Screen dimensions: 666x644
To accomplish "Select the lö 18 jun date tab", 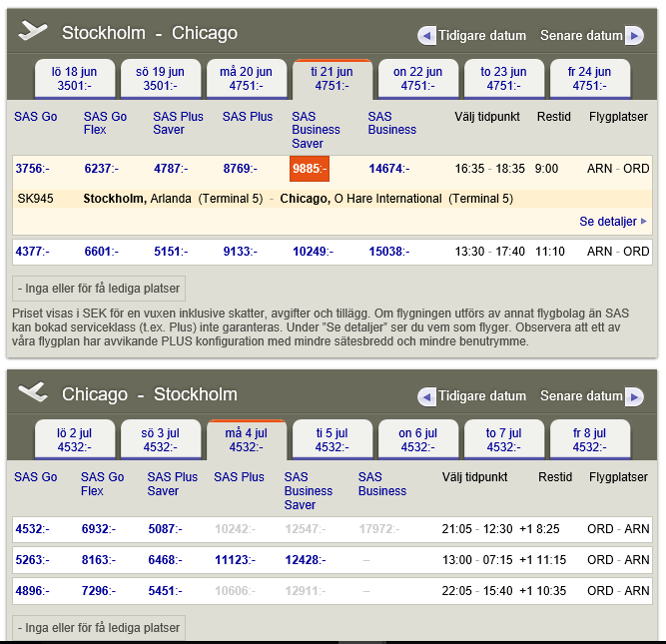I will pos(75,79).
